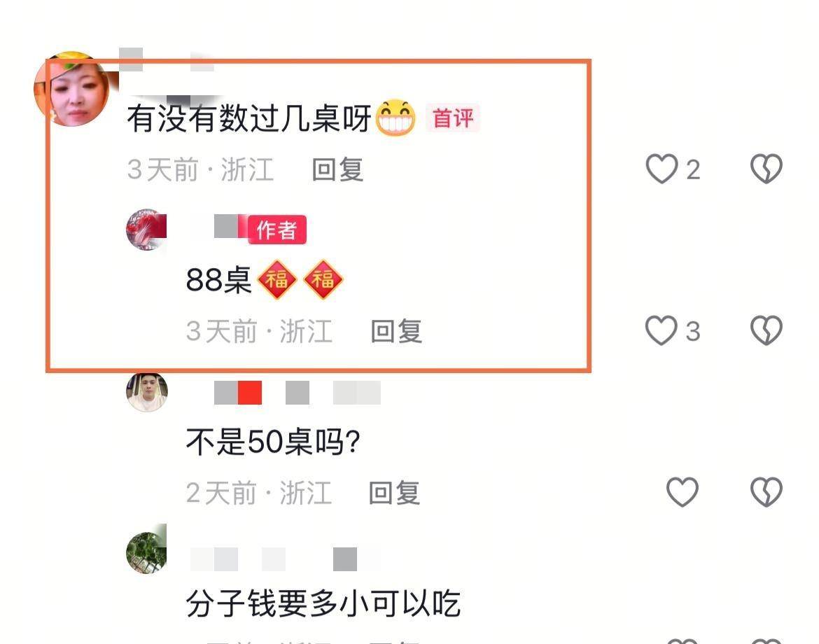Like the author's '88桌' reply

[661, 330]
